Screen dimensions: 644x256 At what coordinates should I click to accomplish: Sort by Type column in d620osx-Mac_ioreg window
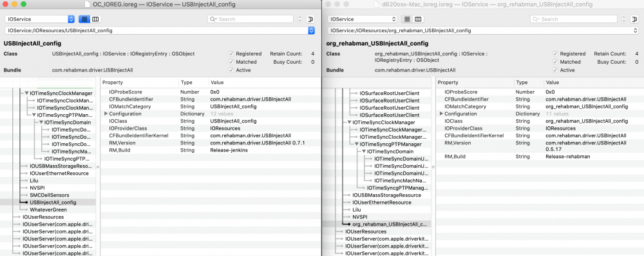pos(529,83)
